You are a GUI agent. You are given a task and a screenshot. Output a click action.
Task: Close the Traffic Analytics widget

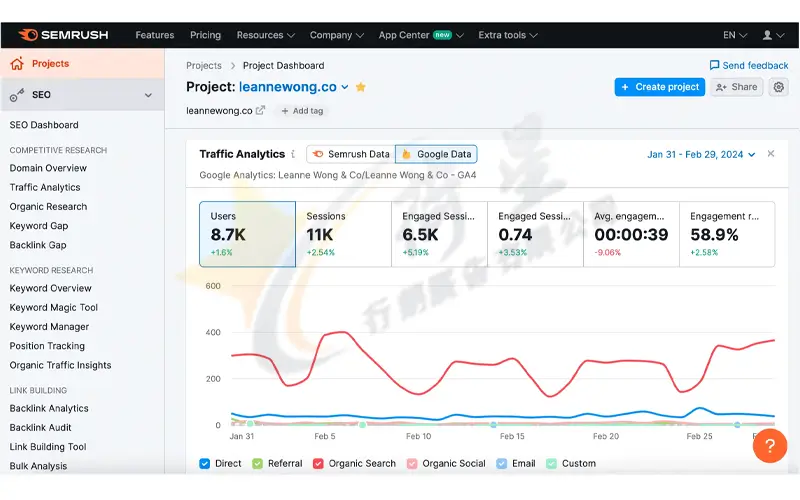771,154
